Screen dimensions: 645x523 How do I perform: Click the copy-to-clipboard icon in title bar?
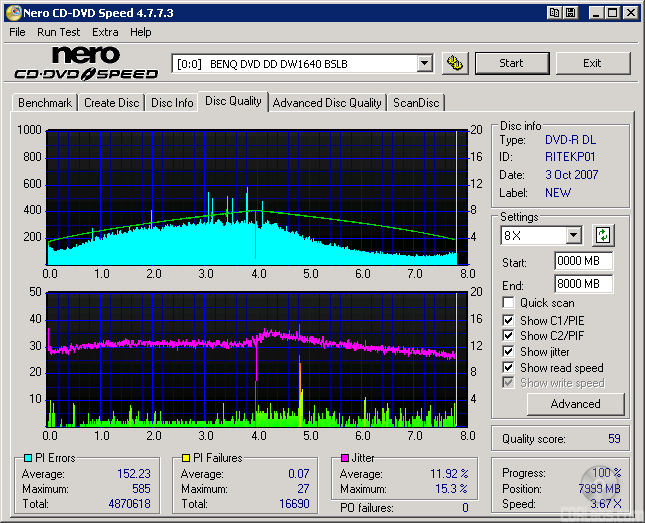553,13
